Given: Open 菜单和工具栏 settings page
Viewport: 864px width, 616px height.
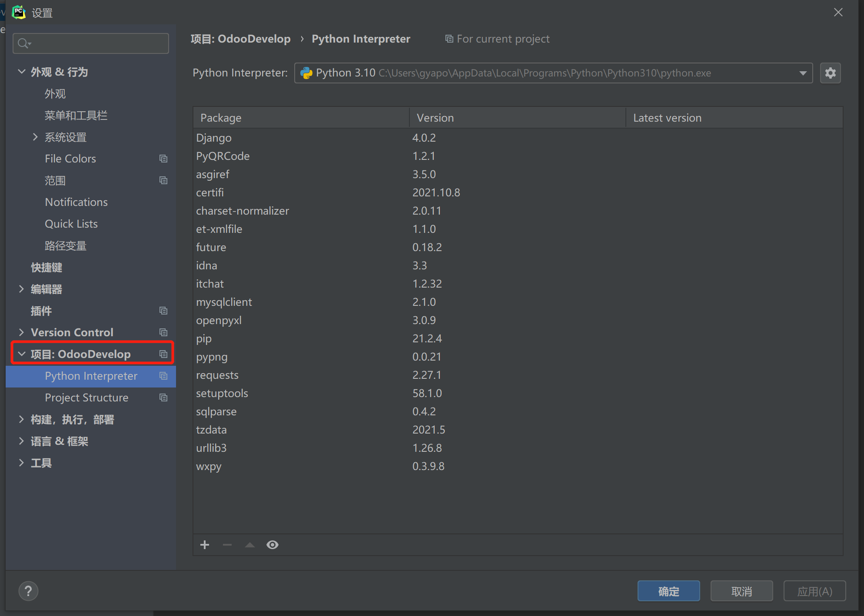Looking at the screenshot, I should (76, 116).
